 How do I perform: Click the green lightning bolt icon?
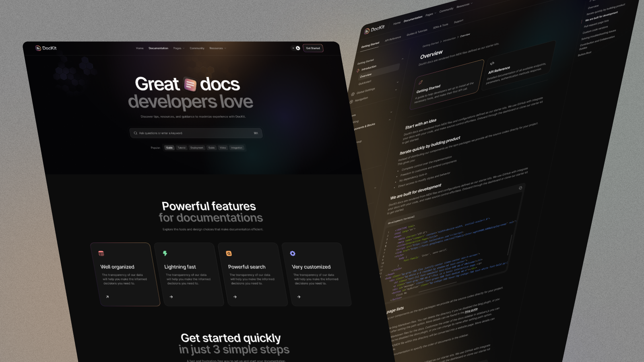[165, 253]
